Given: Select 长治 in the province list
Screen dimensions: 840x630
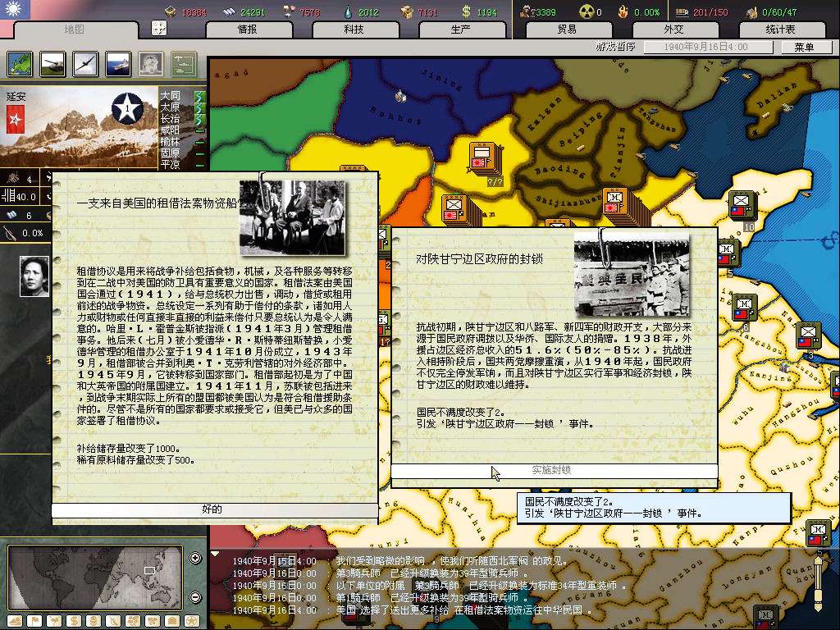Looking at the screenshot, I should 171,119.
